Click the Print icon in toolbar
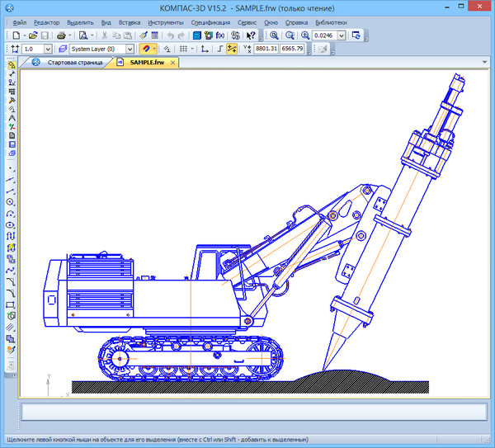The height and width of the screenshot is (448, 495). pos(61,35)
